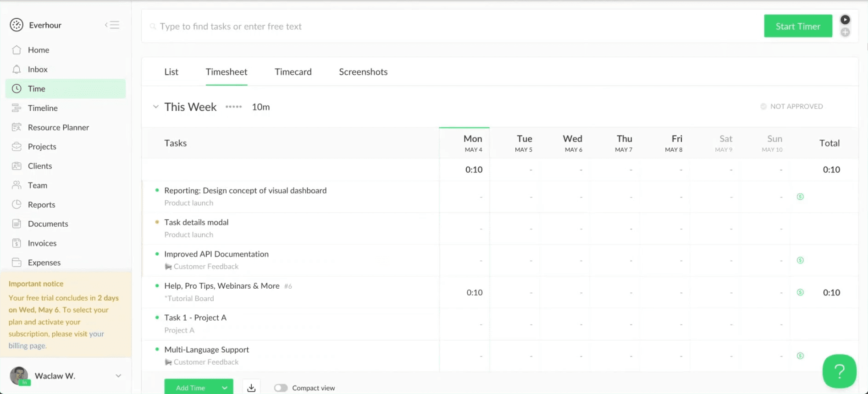
Task: Open the Add Time dropdown arrow
Action: click(225, 388)
